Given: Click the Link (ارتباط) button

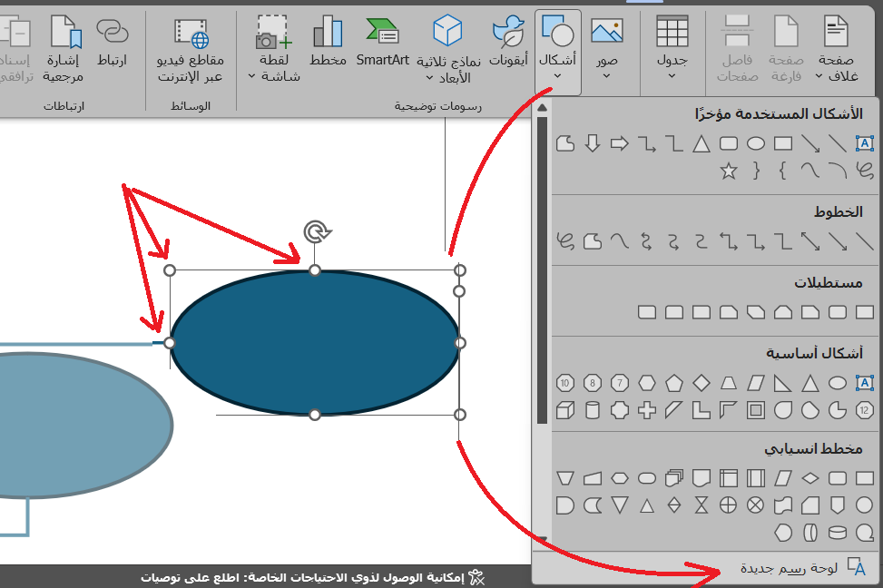Looking at the screenshot, I should pyautogui.click(x=113, y=42).
